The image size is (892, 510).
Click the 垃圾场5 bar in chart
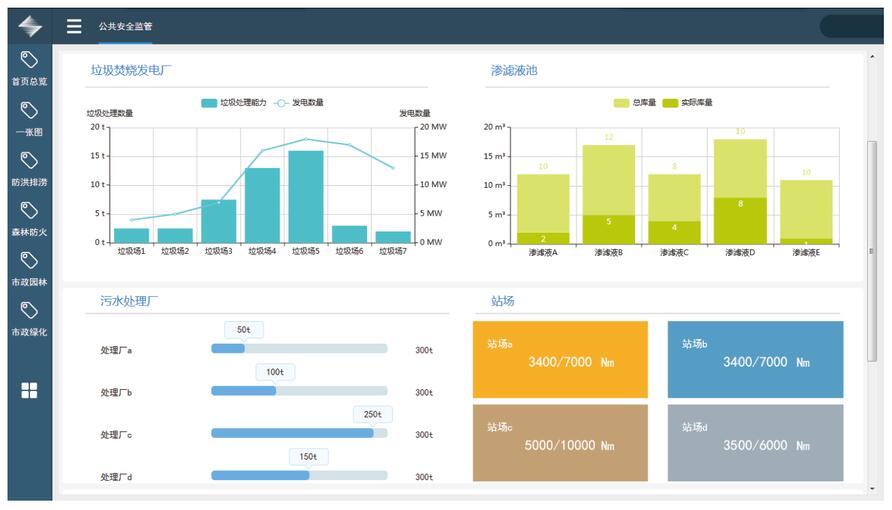pyautogui.click(x=305, y=196)
